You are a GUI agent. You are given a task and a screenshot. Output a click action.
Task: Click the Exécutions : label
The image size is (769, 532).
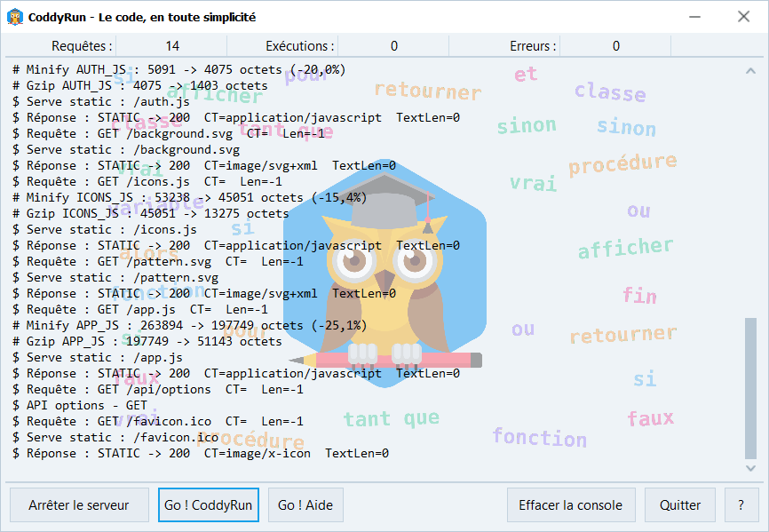[x=300, y=46]
